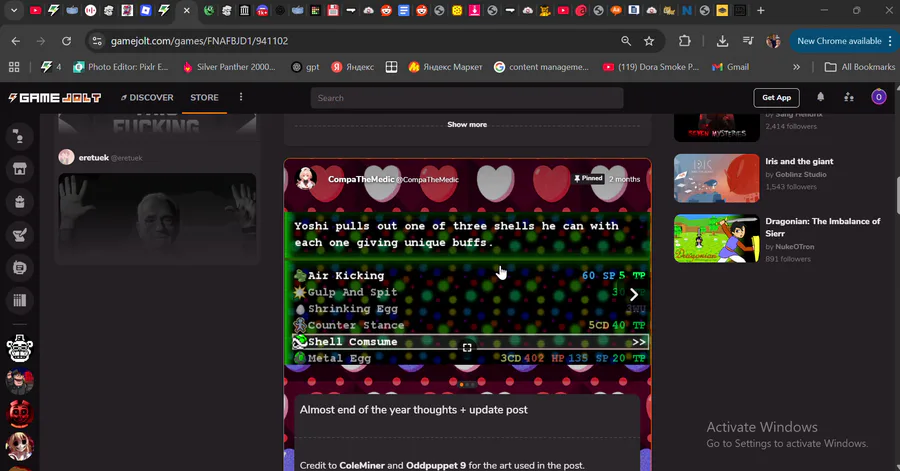
Task: Reload the page
Action: click(67, 41)
